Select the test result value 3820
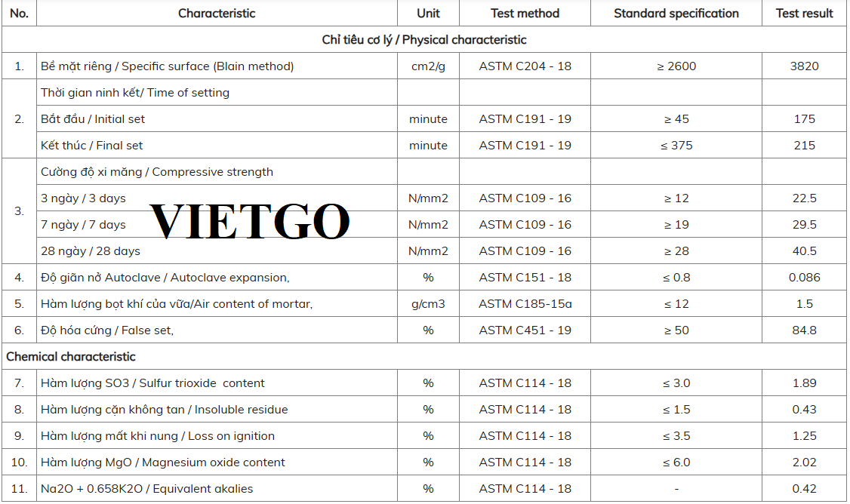 [x=804, y=66]
